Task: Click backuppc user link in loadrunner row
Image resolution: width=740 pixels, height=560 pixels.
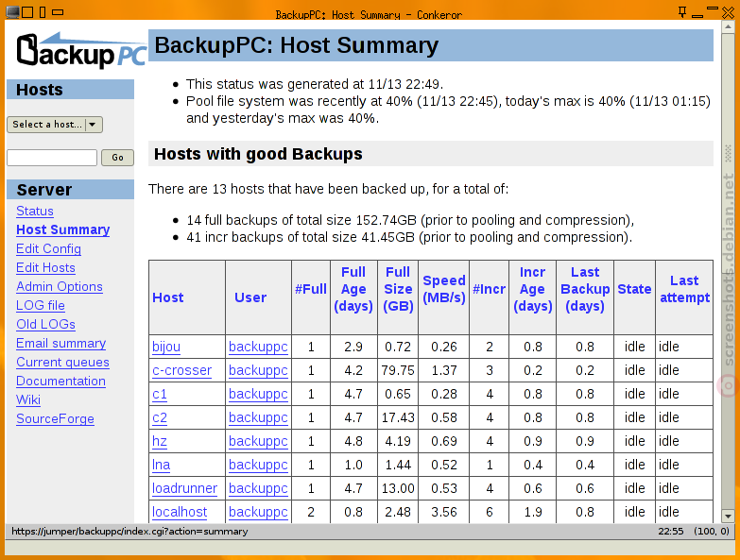Action: coord(258,488)
